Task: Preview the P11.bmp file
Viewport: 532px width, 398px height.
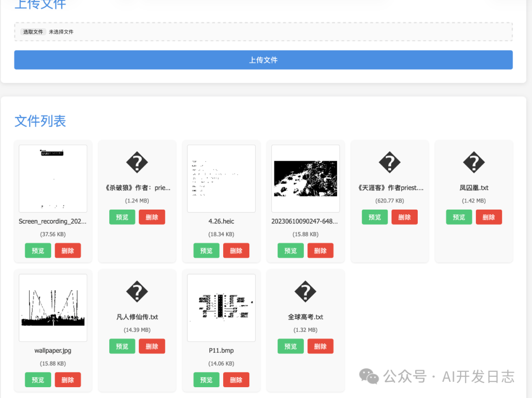Action: (x=206, y=380)
